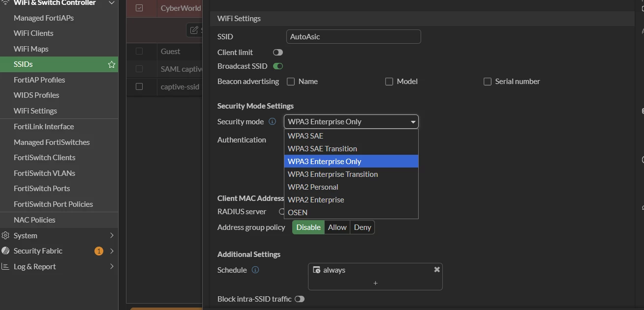Viewport: 644px width, 310px height.
Task: Set address group policy to Disable
Action: click(x=308, y=227)
